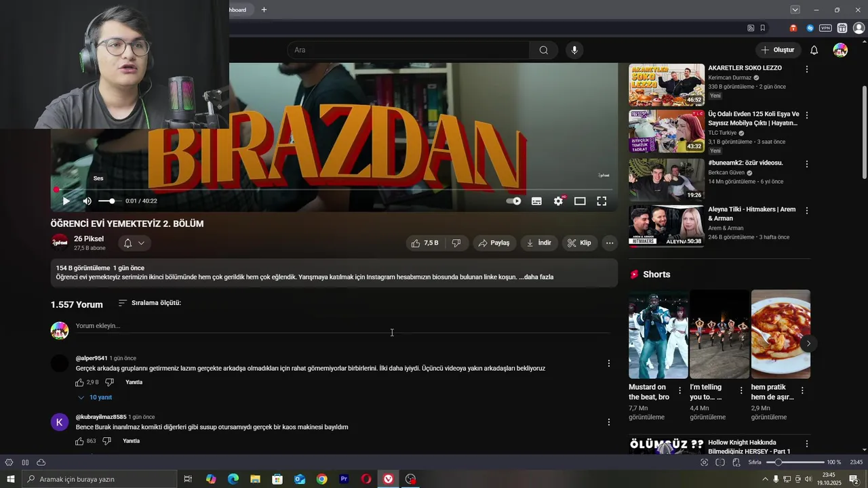Toggle the panel icon in status bar
Image resolution: width=868 pixels, height=488 pixels.
(x=25, y=462)
